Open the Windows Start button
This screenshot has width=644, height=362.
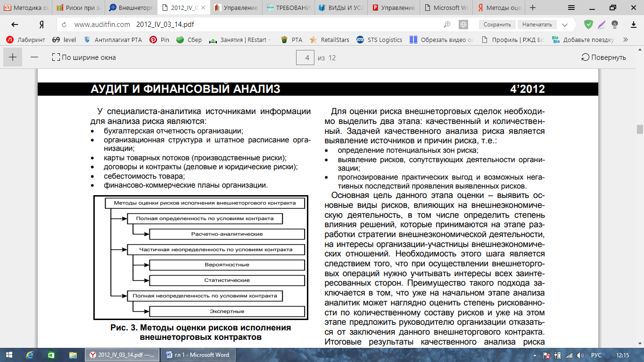click(10, 354)
